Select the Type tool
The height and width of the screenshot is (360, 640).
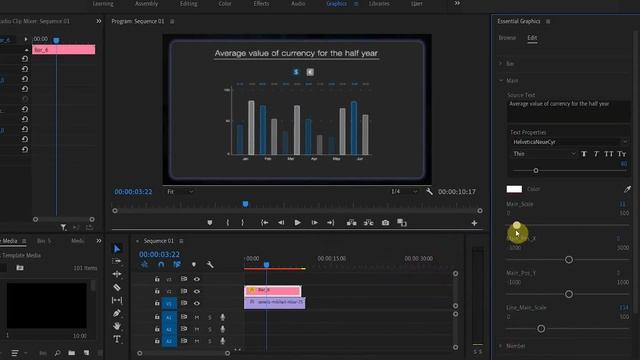(x=117, y=339)
